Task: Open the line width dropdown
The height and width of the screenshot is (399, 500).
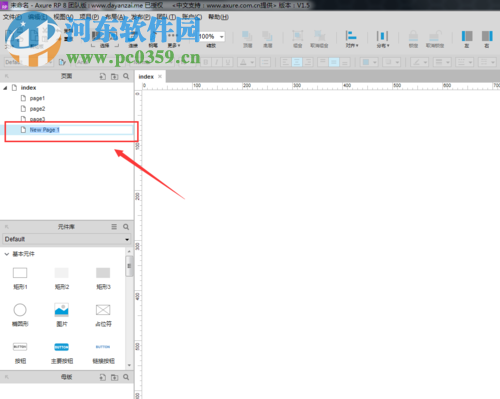Action: [442, 62]
